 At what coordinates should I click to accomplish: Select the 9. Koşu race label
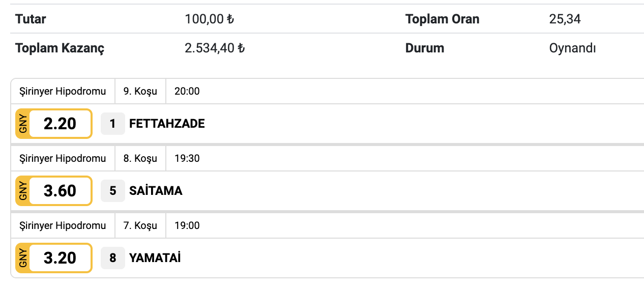140,92
